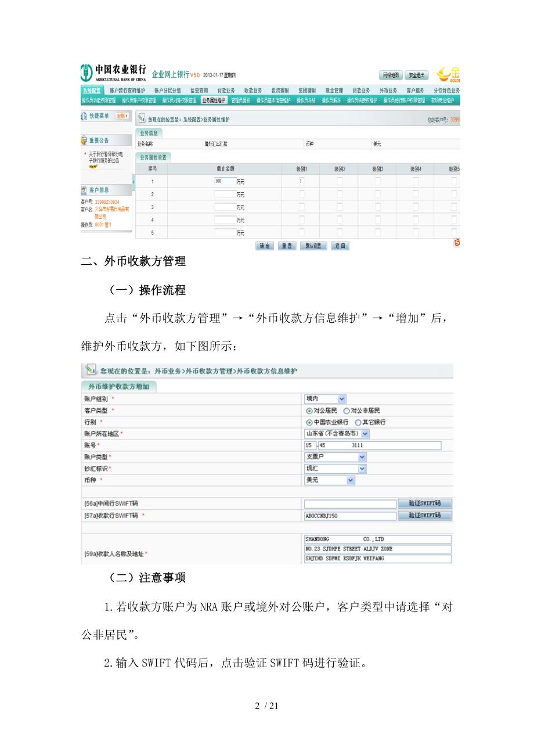Click the red S icon at table corner
The width and height of the screenshot is (534, 756).
click(457, 244)
